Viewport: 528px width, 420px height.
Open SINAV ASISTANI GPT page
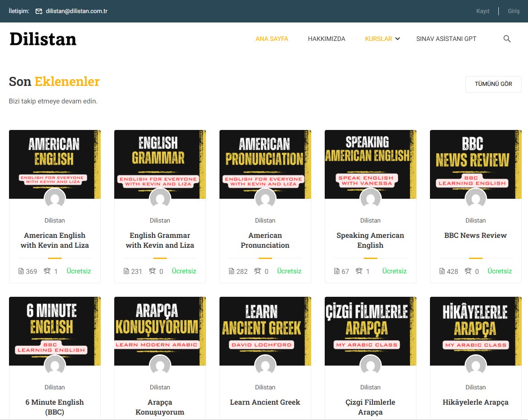[x=446, y=39]
